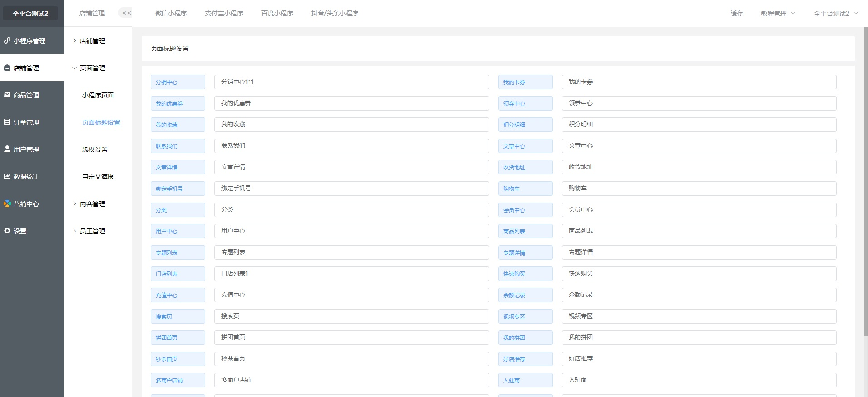Switch to 微信小程序 tab

pyautogui.click(x=171, y=13)
